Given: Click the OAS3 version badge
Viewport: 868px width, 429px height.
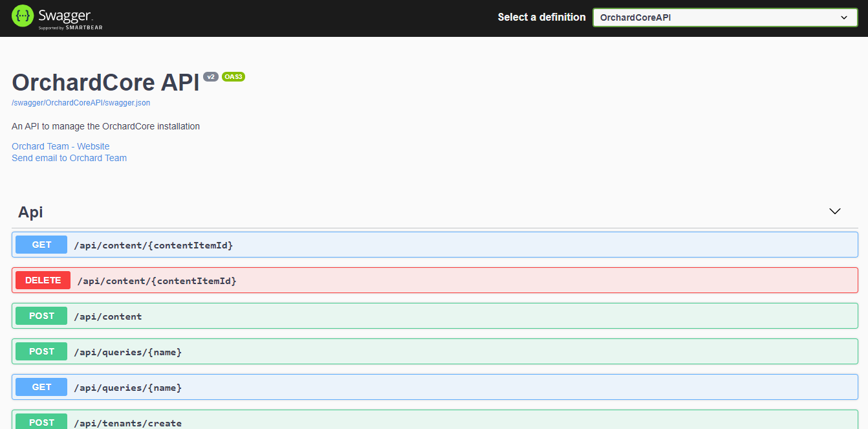Looking at the screenshot, I should pyautogui.click(x=233, y=77).
